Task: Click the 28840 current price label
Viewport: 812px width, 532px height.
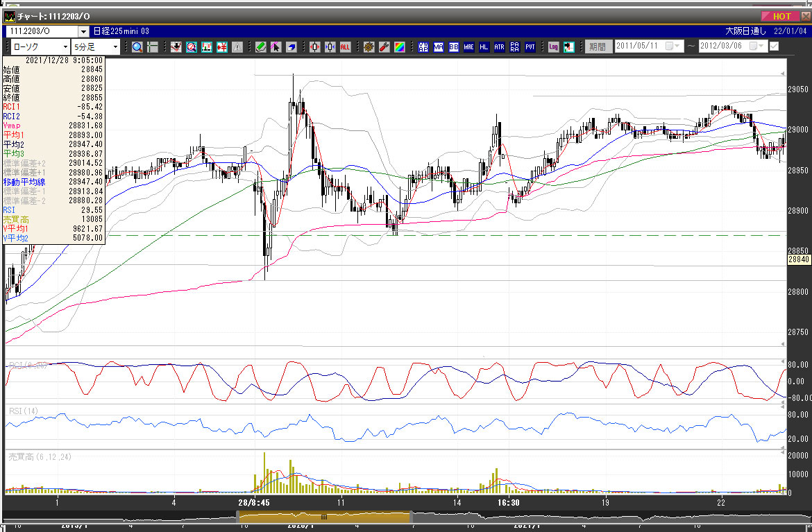Action: tap(799, 259)
